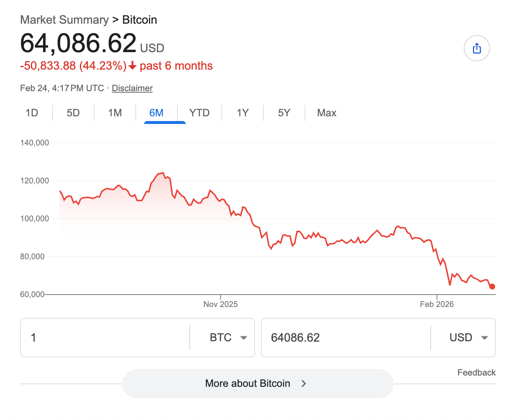Click the Nov 2025 marker on timeline
Viewport: 532px width, 420px height.
220,304
